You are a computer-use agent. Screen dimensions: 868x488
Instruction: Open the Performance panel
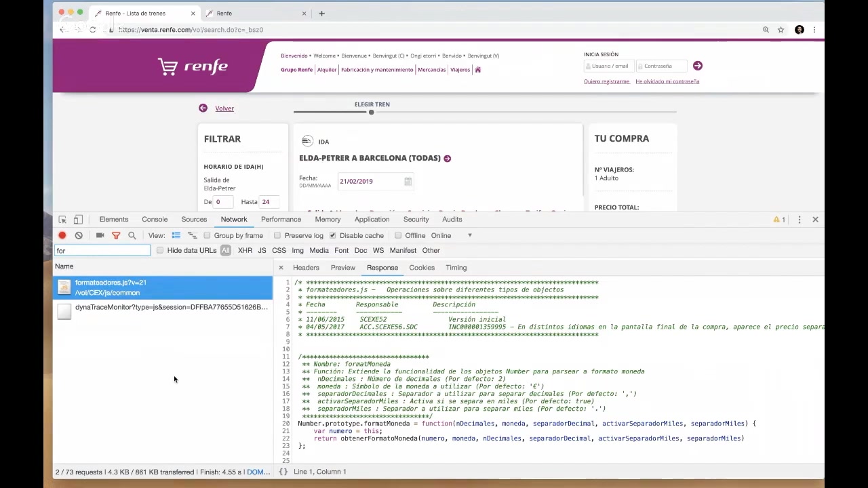point(281,220)
